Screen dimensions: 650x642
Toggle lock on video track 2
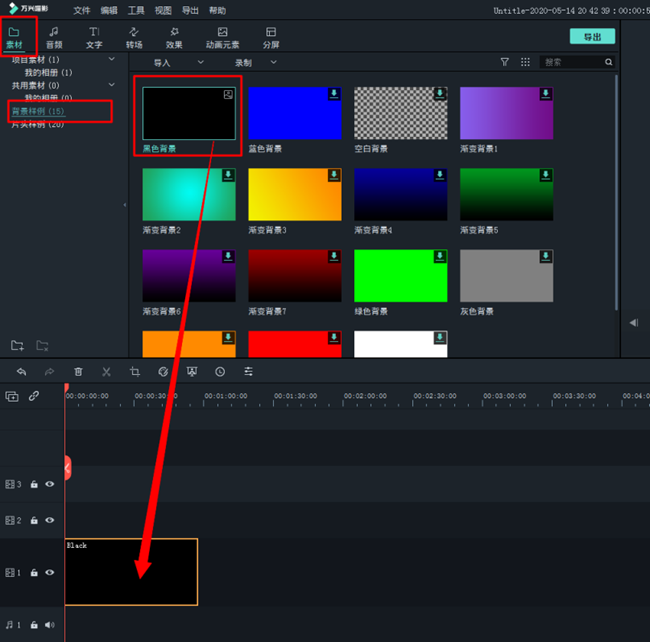(34, 521)
